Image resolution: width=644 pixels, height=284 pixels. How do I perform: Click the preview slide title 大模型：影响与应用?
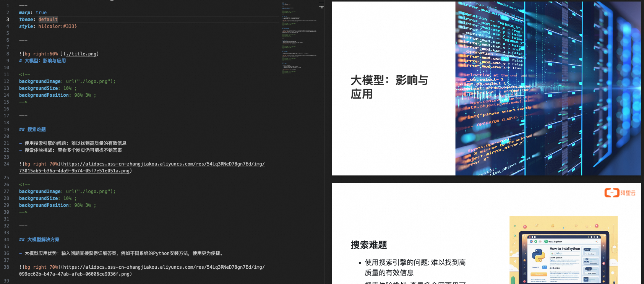click(x=389, y=87)
